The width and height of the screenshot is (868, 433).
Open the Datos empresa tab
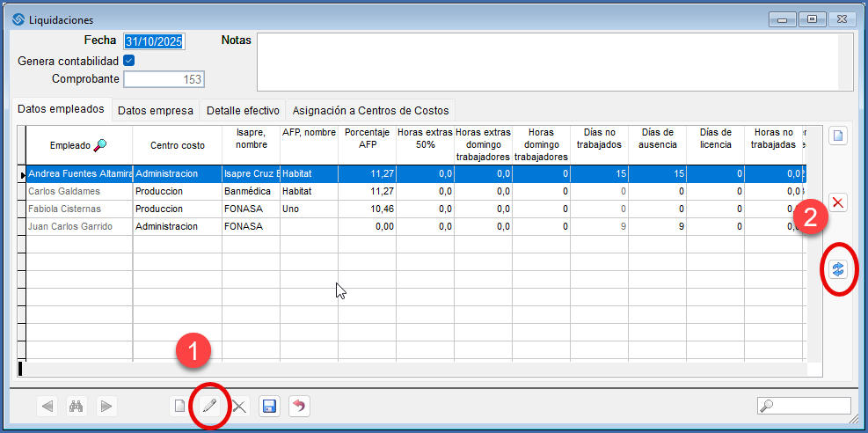click(156, 111)
